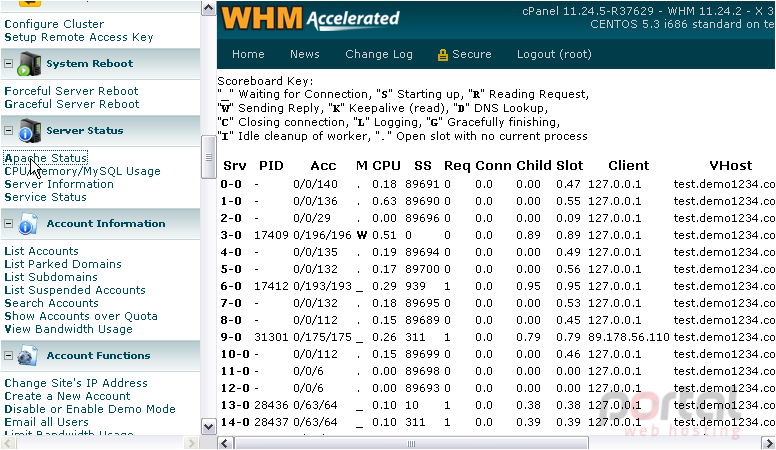Open List Suspended Accounts link
Image resolution: width=776 pixels, height=450 pixels.
click(x=75, y=290)
